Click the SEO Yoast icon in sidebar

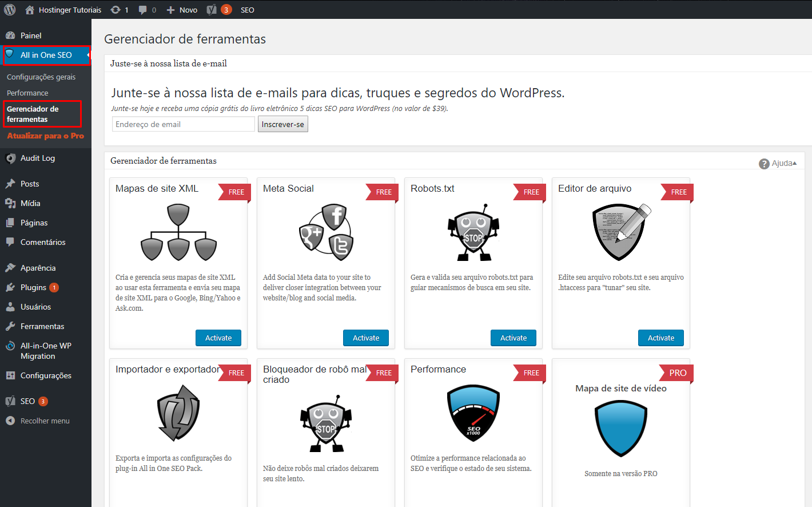tap(10, 401)
